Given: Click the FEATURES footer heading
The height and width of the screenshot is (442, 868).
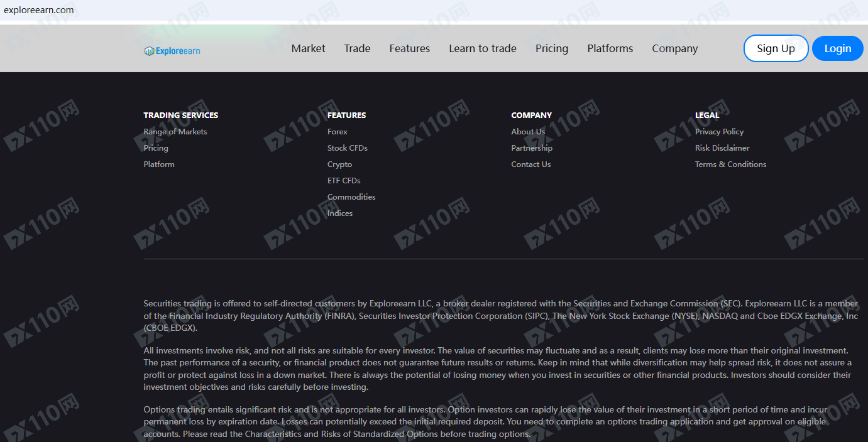Looking at the screenshot, I should click(x=346, y=116).
